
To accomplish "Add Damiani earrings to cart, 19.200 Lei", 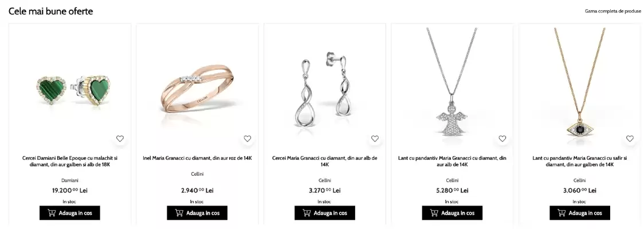I will (x=70, y=213).
